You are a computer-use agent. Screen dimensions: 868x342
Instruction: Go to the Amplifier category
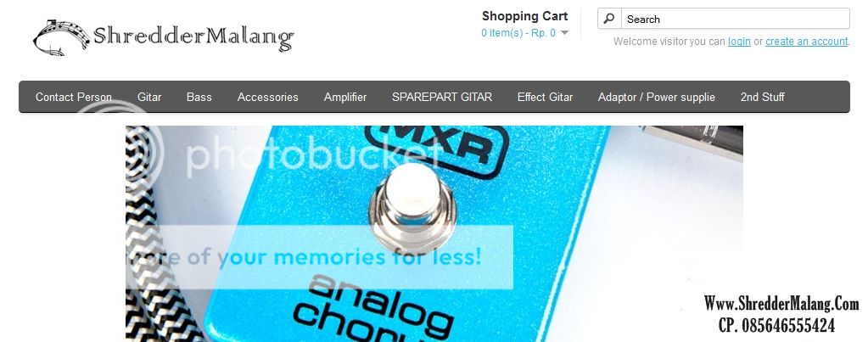(345, 97)
